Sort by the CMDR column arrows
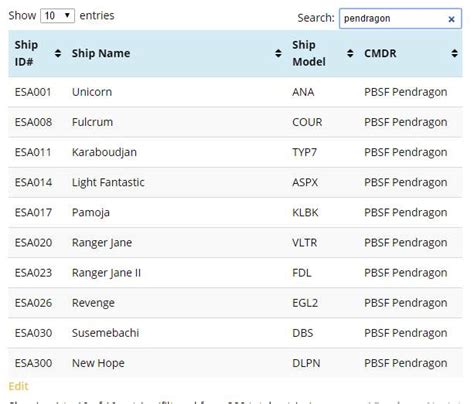 click(x=454, y=53)
